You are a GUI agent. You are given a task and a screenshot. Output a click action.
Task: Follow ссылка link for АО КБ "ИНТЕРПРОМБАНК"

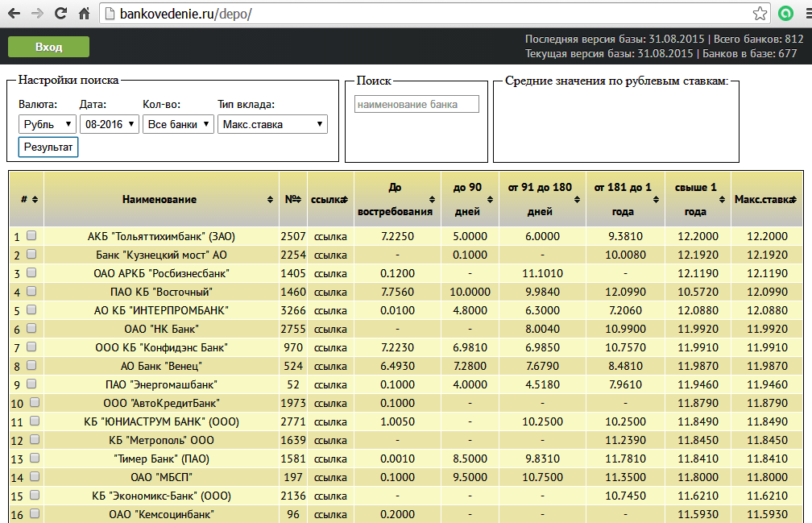pyautogui.click(x=330, y=311)
